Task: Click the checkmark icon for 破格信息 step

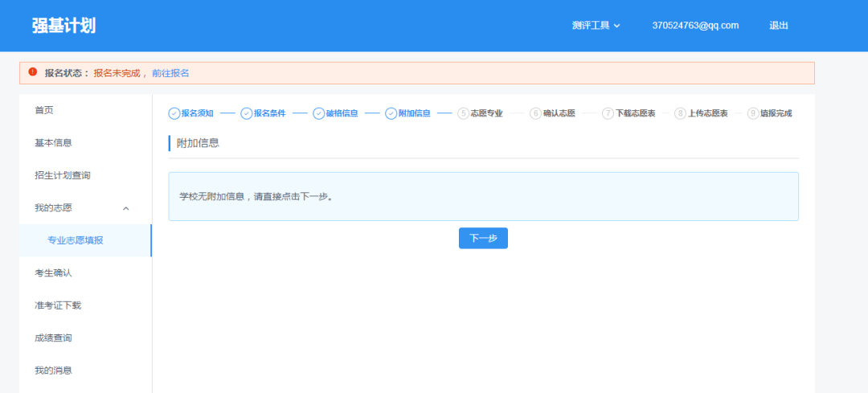Action: [x=319, y=113]
